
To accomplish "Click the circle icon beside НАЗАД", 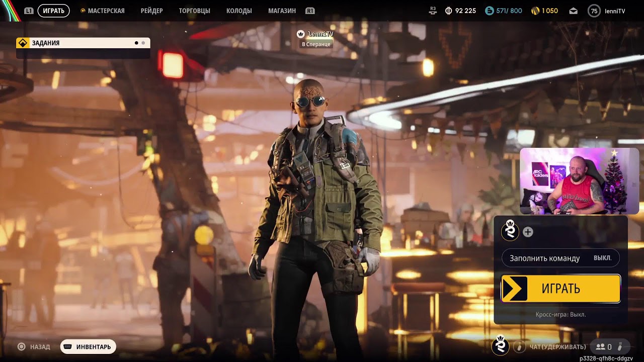I will pos(22,346).
